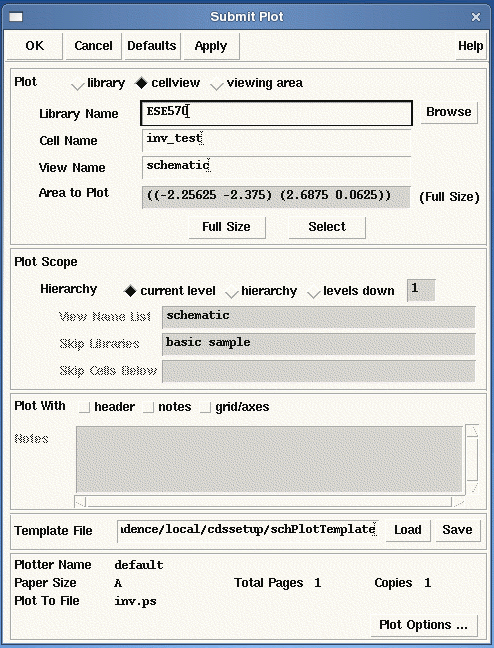
Task: Click inside the Notes text area
Action: click(x=269, y=459)
